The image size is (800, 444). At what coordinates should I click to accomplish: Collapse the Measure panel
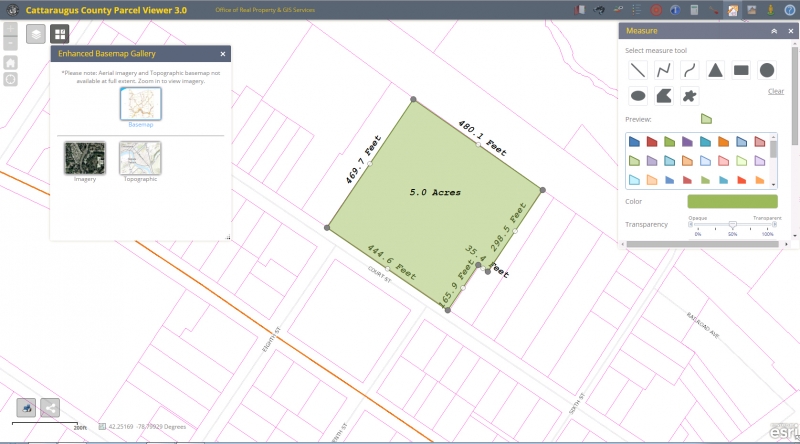point(774,32)
